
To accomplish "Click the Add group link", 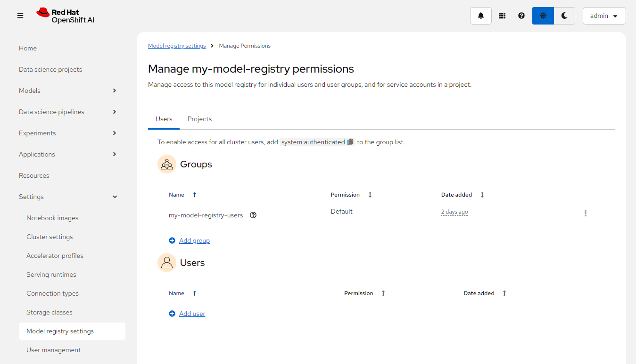I will (x=194, y=240).
